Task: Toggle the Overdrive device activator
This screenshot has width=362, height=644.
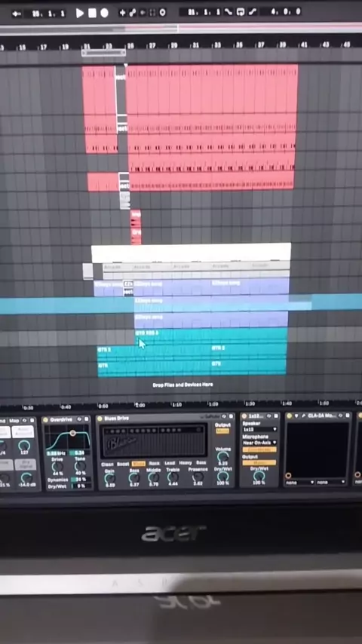Action: (45, 420)
